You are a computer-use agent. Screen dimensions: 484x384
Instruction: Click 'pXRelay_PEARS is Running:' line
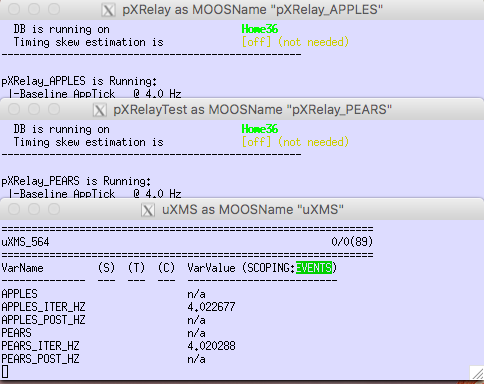[x=76, y=181]
